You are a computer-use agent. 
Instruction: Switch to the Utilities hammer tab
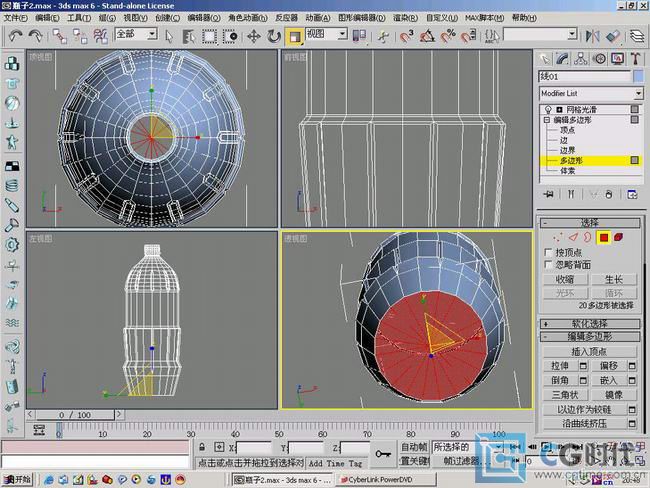635,59
